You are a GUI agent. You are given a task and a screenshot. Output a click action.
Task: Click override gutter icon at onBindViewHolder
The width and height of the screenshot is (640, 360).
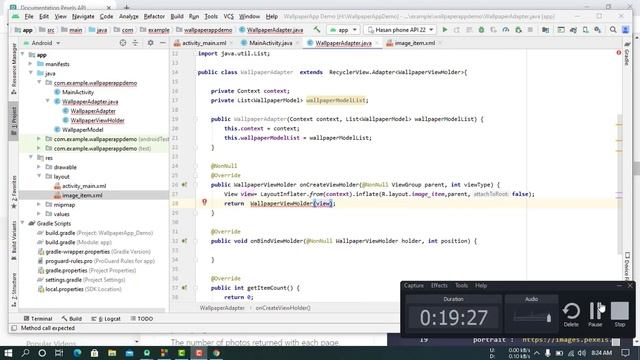pyautogui.click(x=184, y=241)
